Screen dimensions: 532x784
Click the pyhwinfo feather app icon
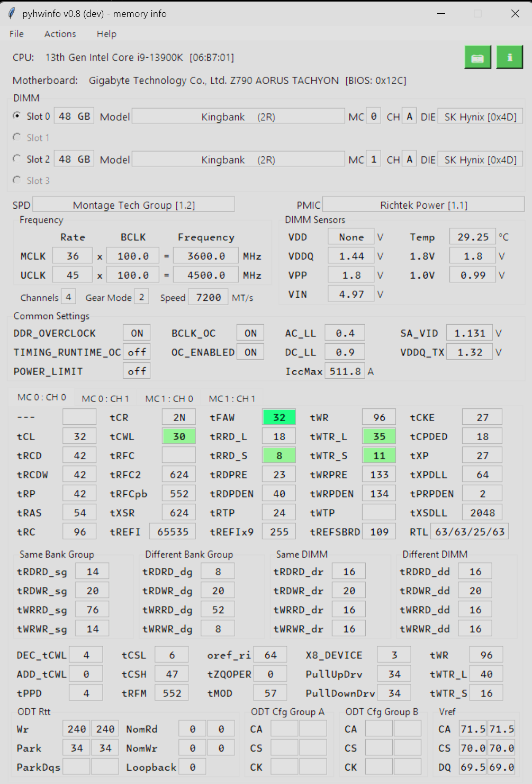pos(12,13)
